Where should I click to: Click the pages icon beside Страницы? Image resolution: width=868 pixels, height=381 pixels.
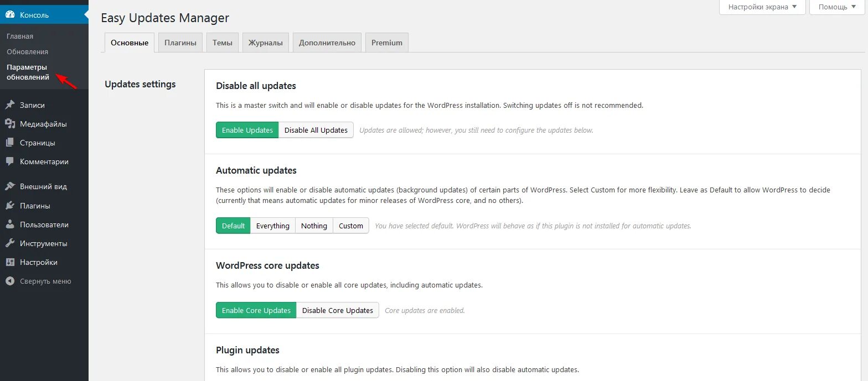click(10, 143)
